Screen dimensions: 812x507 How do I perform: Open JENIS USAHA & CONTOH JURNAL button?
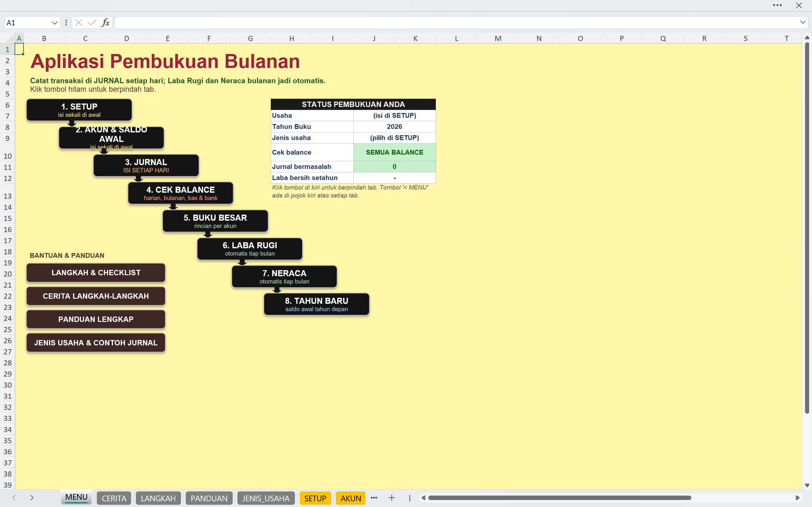96,343
